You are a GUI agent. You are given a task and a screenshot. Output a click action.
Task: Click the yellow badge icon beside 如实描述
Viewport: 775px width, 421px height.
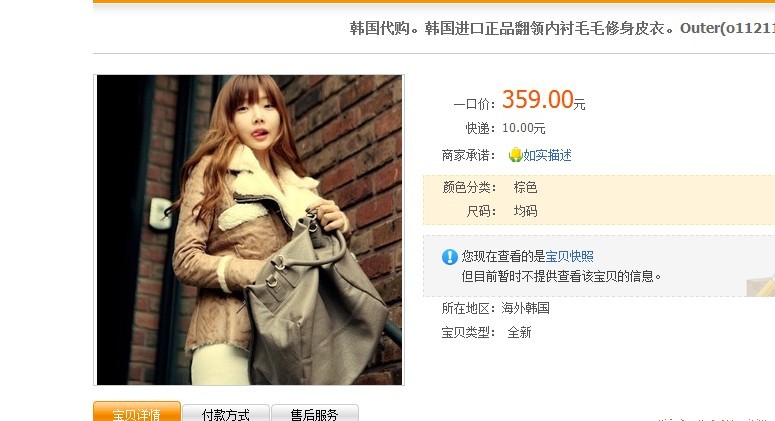click(516, 155)
